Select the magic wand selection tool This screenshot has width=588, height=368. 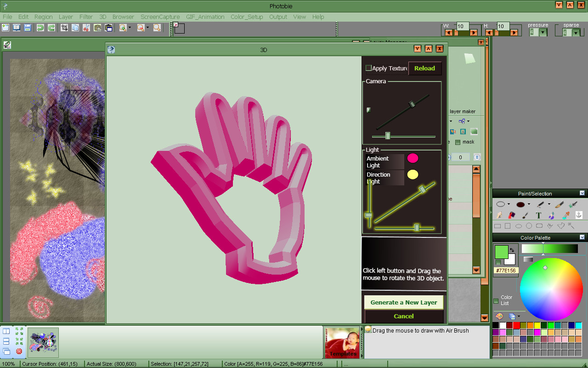tap(571, 226)
